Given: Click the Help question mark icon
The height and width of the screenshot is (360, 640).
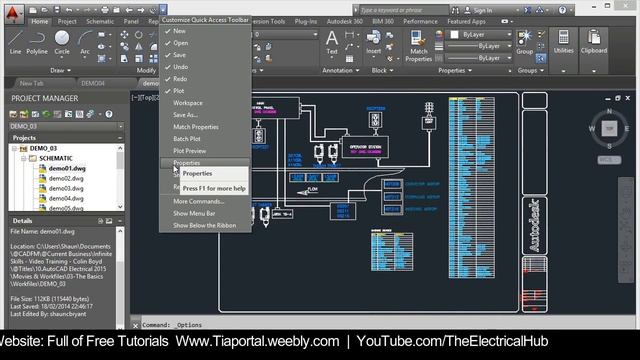Looking at the screenshot, I should pos(562,10).
